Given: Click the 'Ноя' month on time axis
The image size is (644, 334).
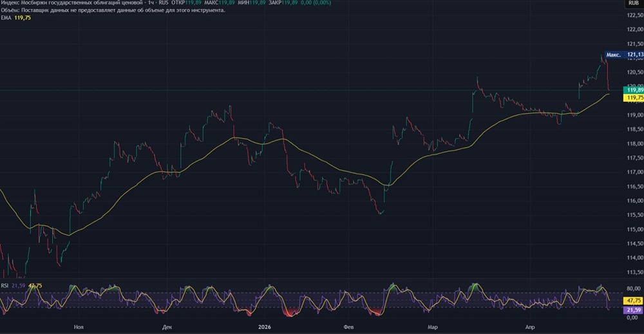Looking at the screenshot, I should pyautogui.click(x=79, y=328).
